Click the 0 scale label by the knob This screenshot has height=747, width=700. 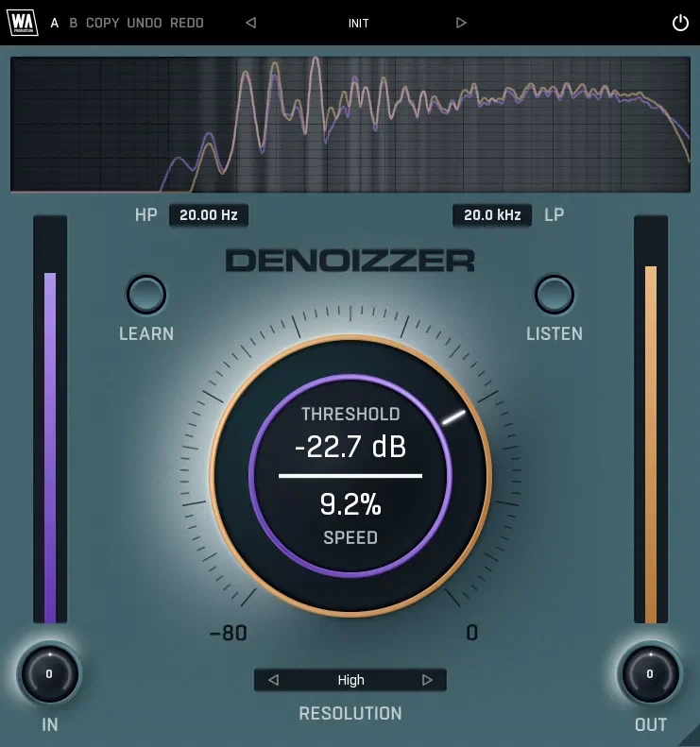(471, 633)
